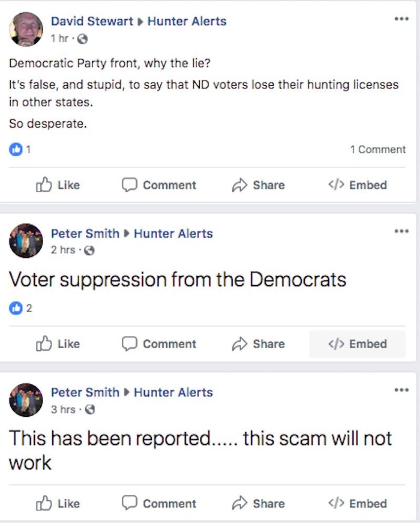The image size is (420, 523).
Task: Open three-dot menu on Voter suppression post
Action: 402,231
